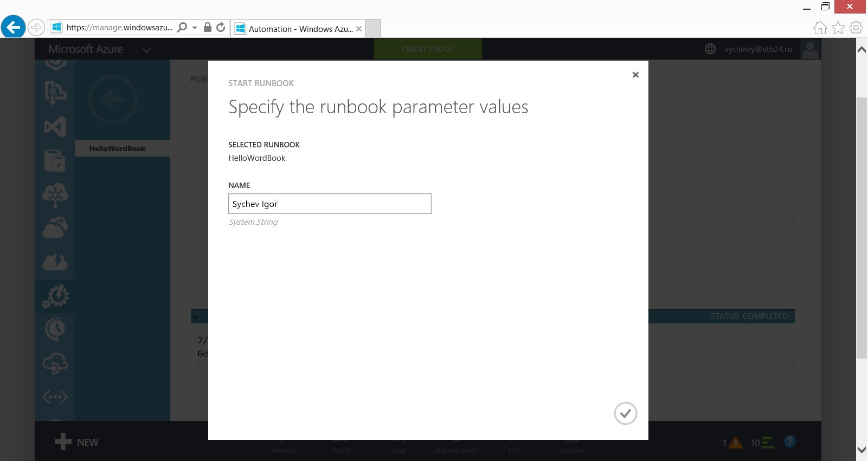Open the browser Home icon

(x=820, y=28)
